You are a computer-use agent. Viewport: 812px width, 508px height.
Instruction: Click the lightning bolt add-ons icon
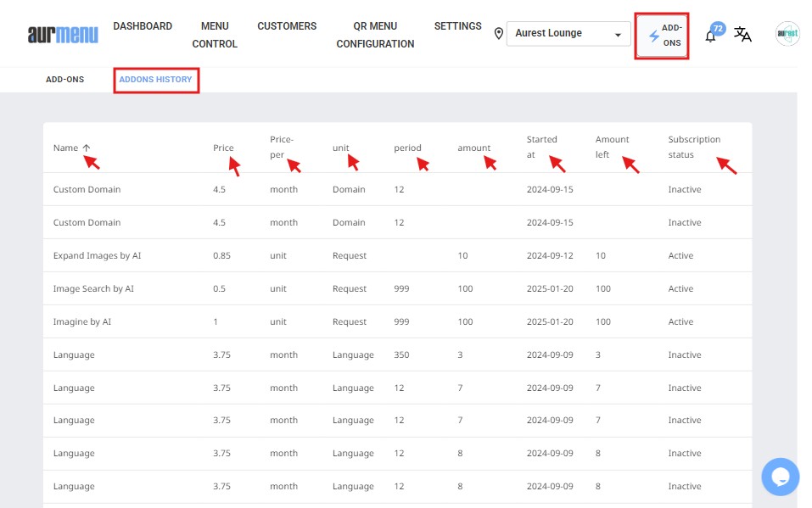point(653,36)
